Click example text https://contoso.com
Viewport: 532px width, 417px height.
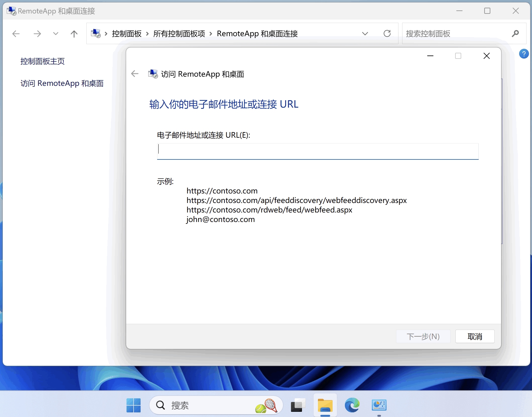coord(222,191)
